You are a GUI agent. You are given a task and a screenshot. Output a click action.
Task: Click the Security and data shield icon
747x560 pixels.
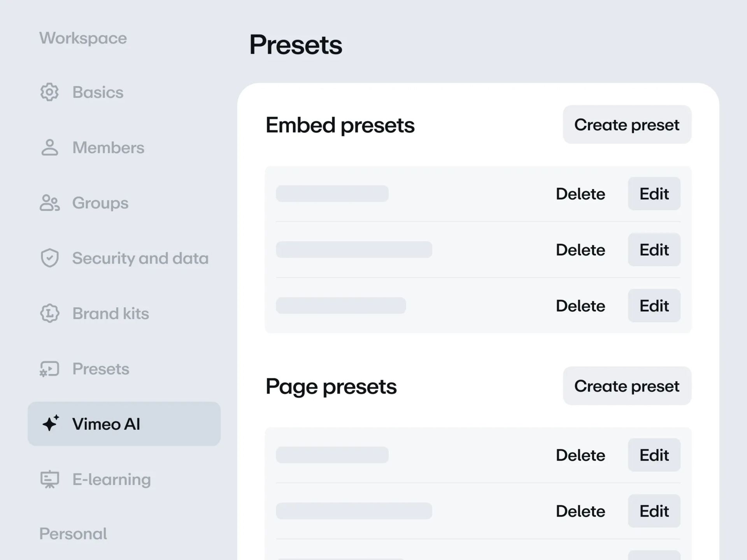pyautogui.click(x=49, y=258)
